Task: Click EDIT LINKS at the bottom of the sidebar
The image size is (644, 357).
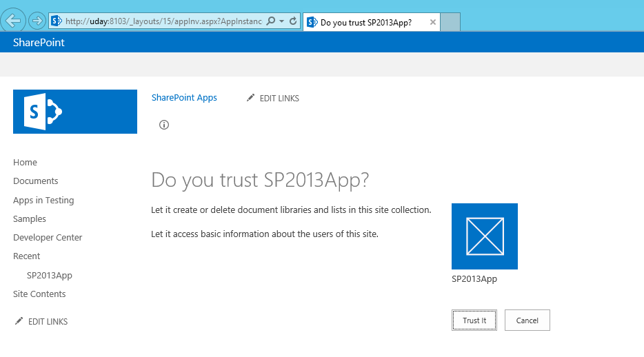Action: (48, 322)
